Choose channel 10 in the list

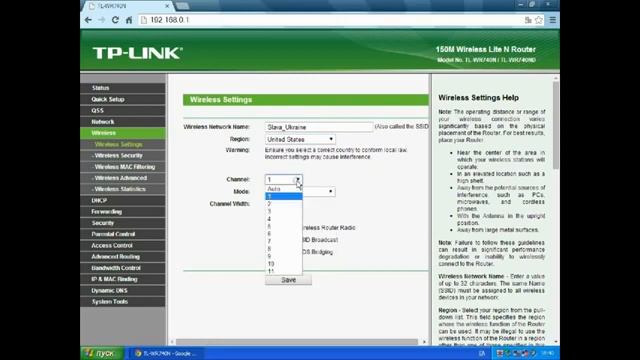coord(284,264)
